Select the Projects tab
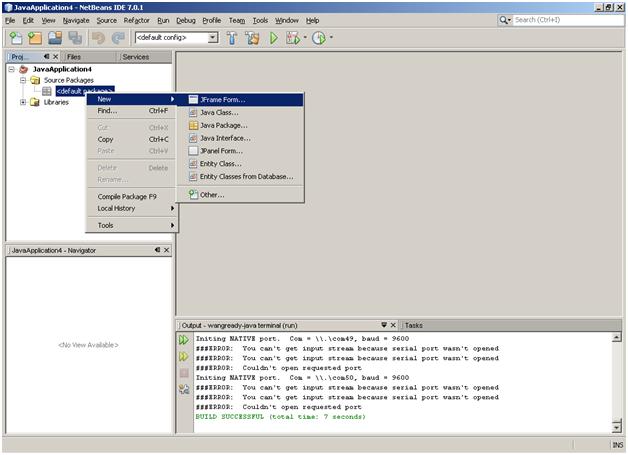 pos(20,57)
